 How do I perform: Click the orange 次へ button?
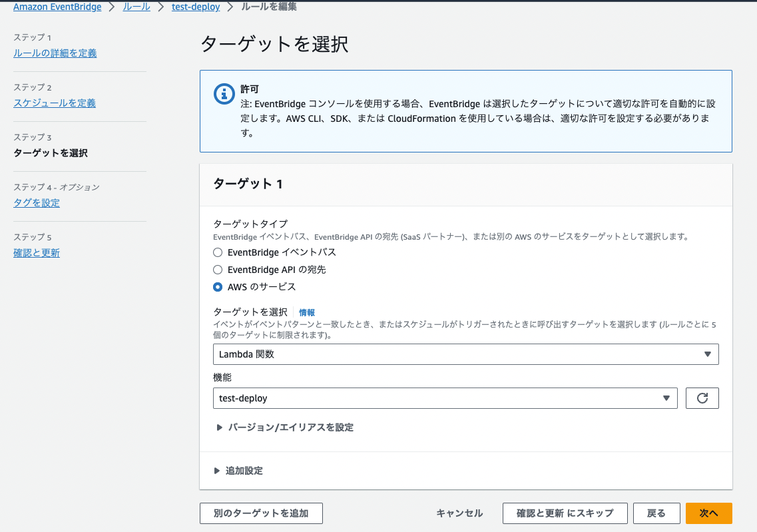708,513
